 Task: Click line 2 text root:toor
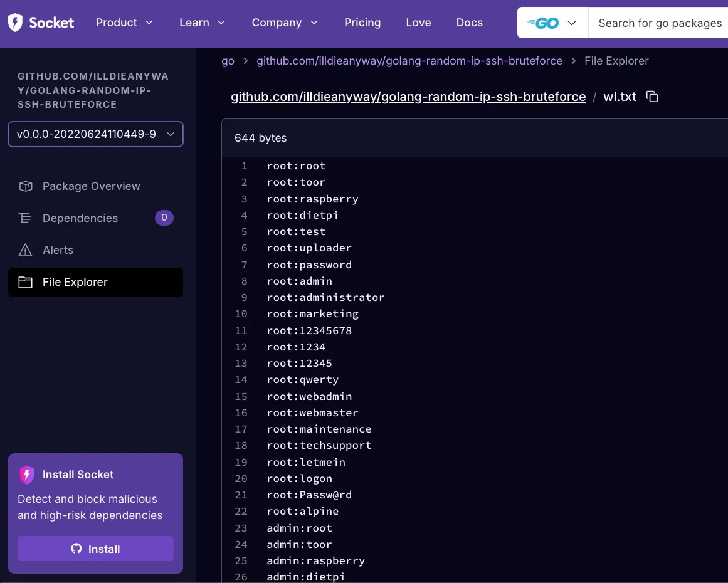(x=296, y=182)
